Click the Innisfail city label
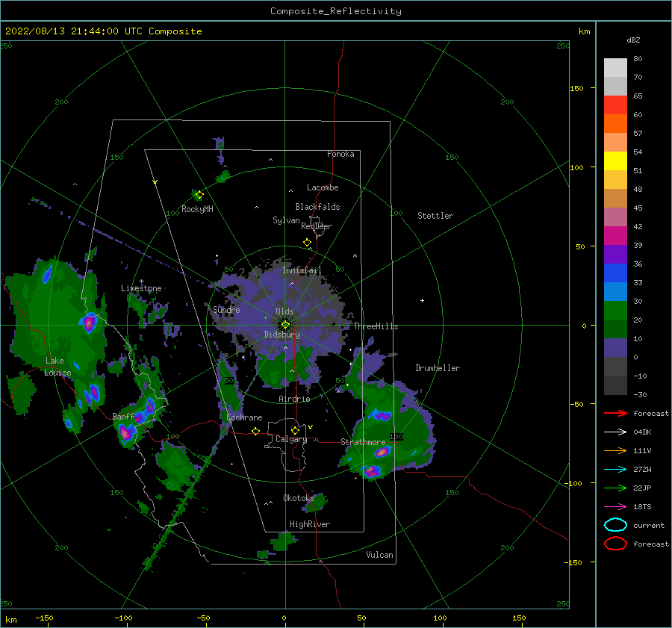The height and width of the screenshot is (628, 672). coord(302,270)
